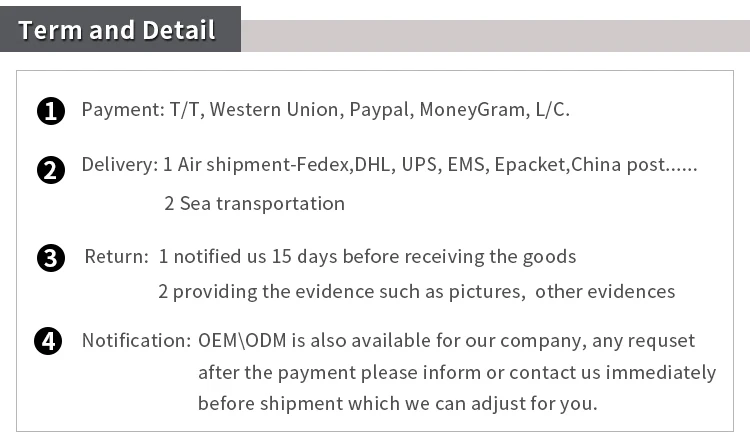
Task: Click the 'contact us immediately' text
Action: pyautogui.click(x=612, y=373)
